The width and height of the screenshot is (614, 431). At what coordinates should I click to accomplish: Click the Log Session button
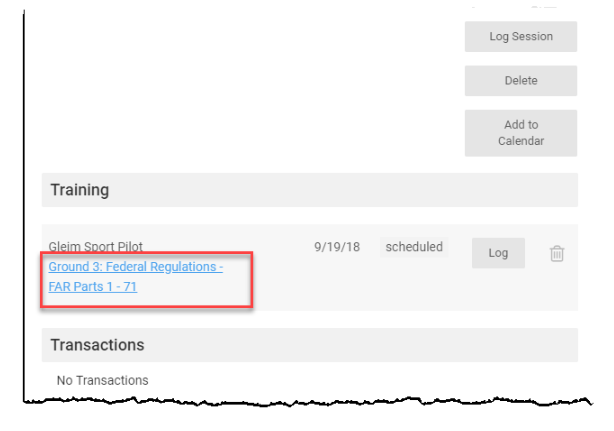pyautogui.click(x=521, y=36)
